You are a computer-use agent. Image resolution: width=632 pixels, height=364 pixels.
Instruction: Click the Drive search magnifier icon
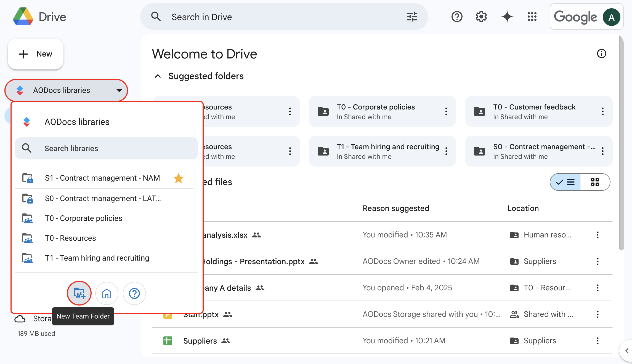tap(156, 17)
